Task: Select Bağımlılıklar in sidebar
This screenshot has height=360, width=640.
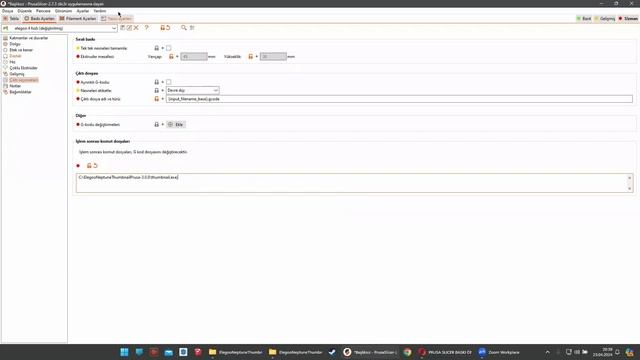Action: [x=20, y=92]
